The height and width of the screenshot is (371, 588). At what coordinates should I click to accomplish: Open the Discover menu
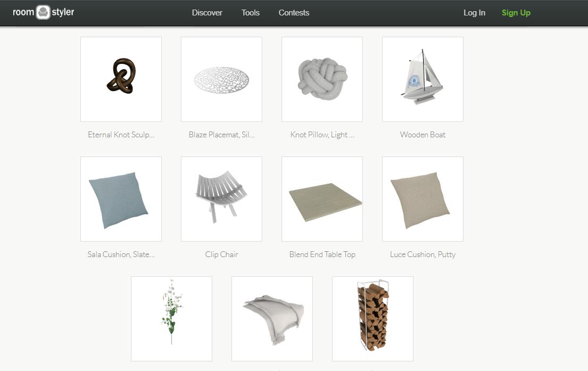click(207, 13)
